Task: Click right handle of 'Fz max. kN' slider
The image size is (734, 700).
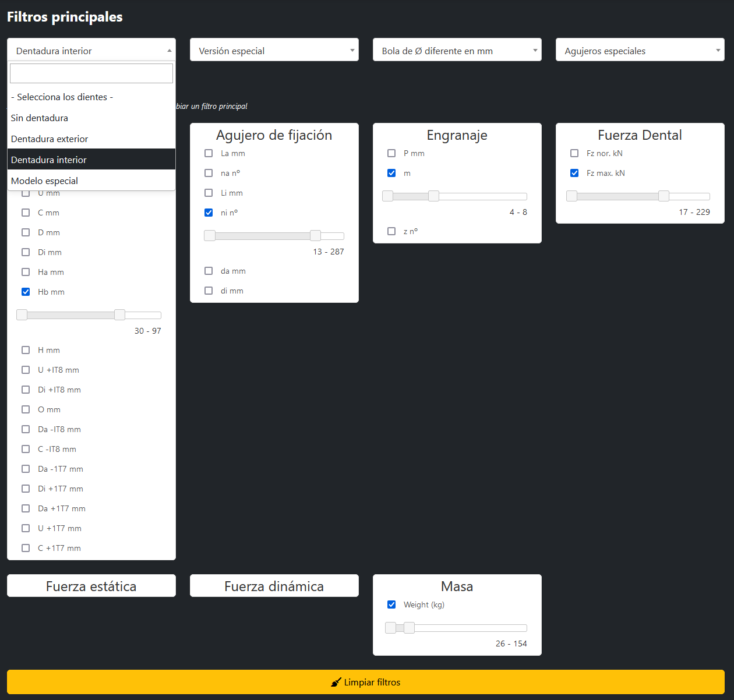Action: pos(664,196)
